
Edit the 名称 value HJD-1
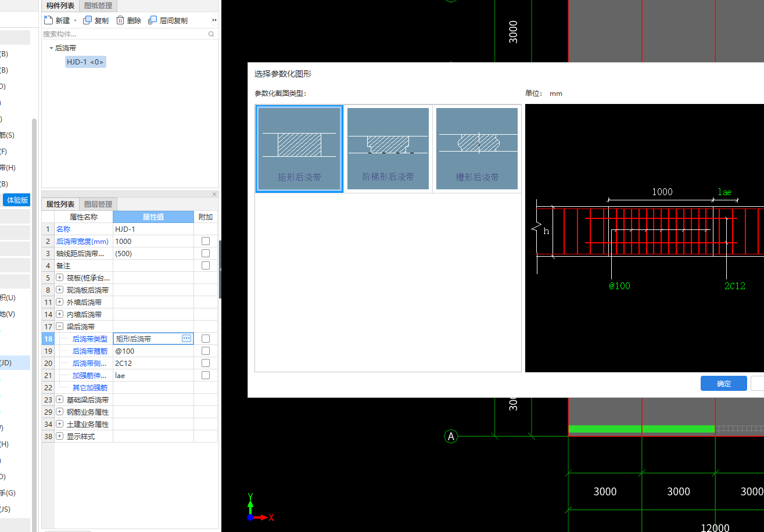point(153,229)
